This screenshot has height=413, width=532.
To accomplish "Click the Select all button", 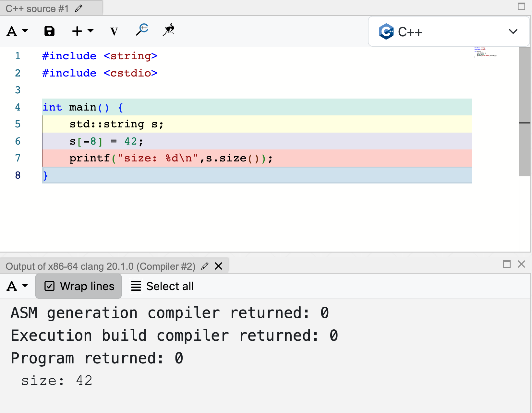I will click(162, 286).
